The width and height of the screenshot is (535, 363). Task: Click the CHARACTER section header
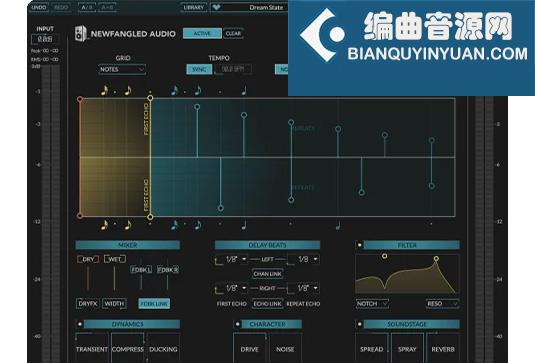click(x=272, y=324)
